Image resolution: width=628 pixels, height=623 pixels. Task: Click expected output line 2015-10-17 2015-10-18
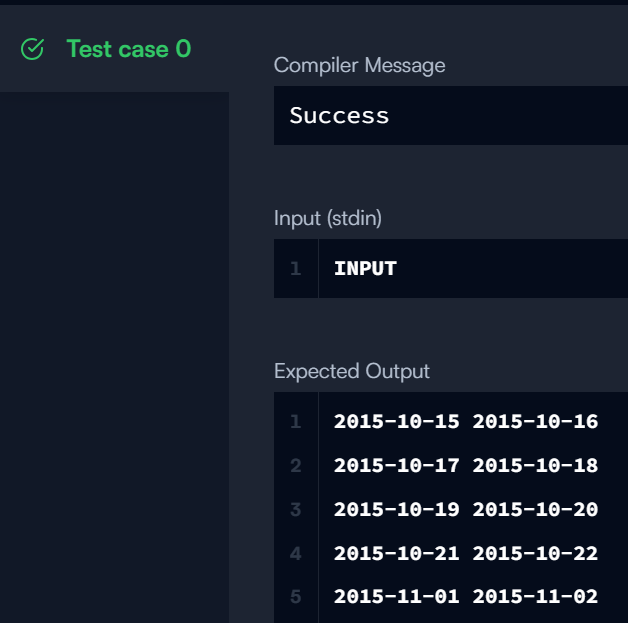(465, 465)
